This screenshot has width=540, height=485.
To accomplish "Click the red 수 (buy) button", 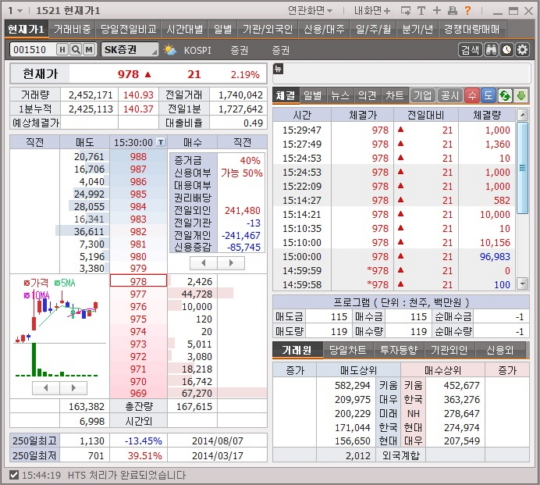I will [472, 95].
